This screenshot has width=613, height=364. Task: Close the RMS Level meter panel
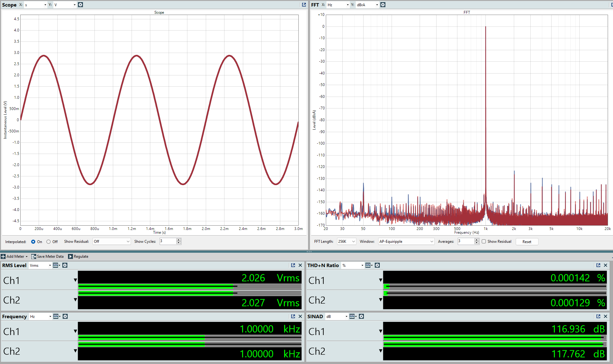click(300, 265)
